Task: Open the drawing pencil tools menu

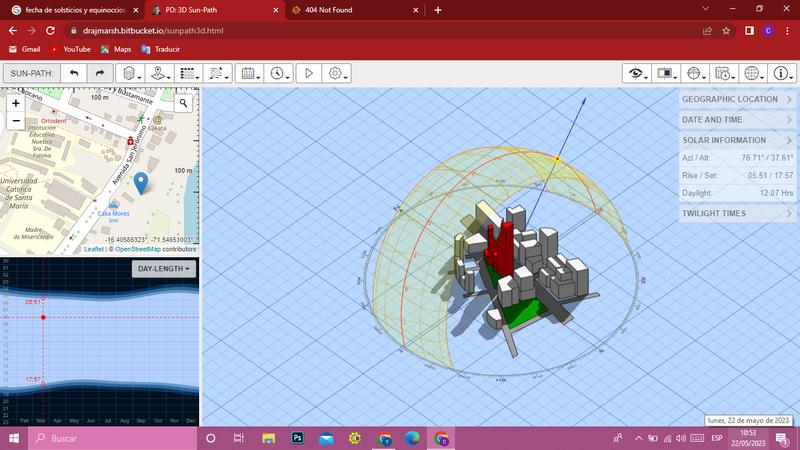Action: click(x=218, y=73)
